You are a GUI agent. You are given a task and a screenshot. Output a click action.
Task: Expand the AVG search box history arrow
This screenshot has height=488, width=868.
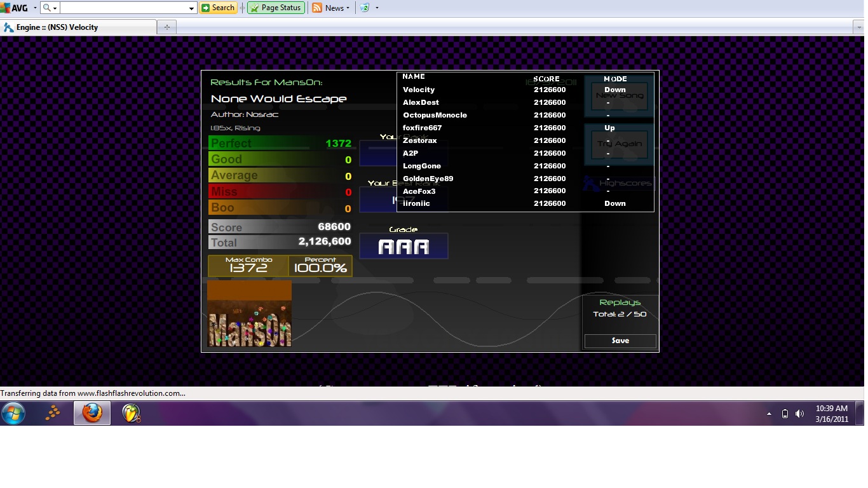pyautogui.click(x=192, y=8)
